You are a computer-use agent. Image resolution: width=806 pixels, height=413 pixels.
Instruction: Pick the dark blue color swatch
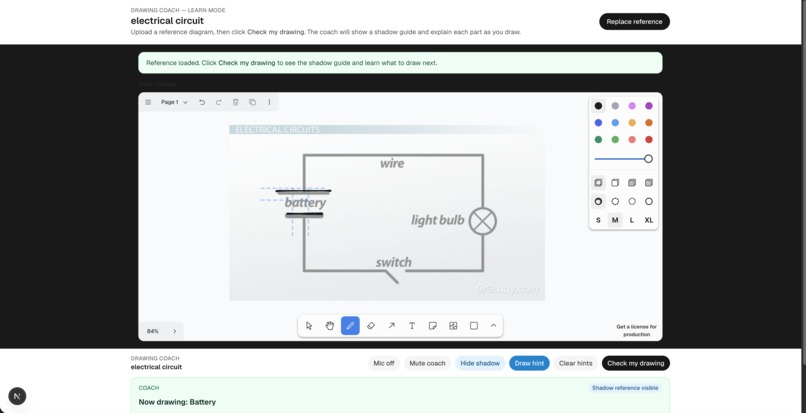598,123
